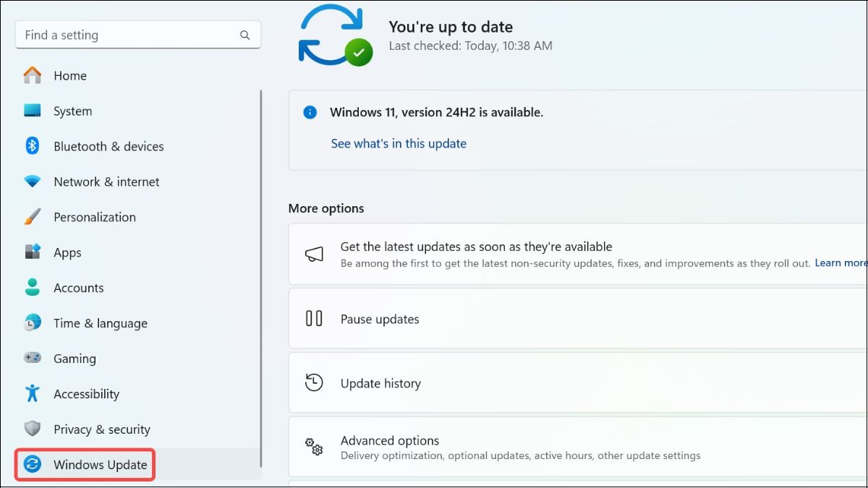Click the gears icon beside Advanced options
This screenshot has height=488, width=868.
314,447
